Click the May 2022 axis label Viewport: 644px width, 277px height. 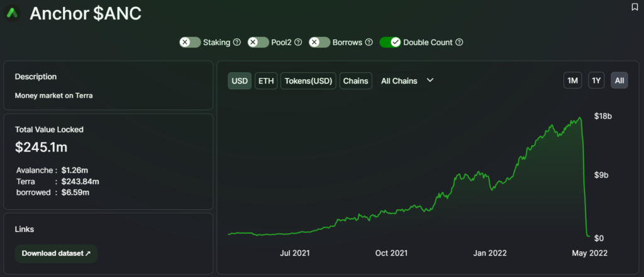pos(590,253)
